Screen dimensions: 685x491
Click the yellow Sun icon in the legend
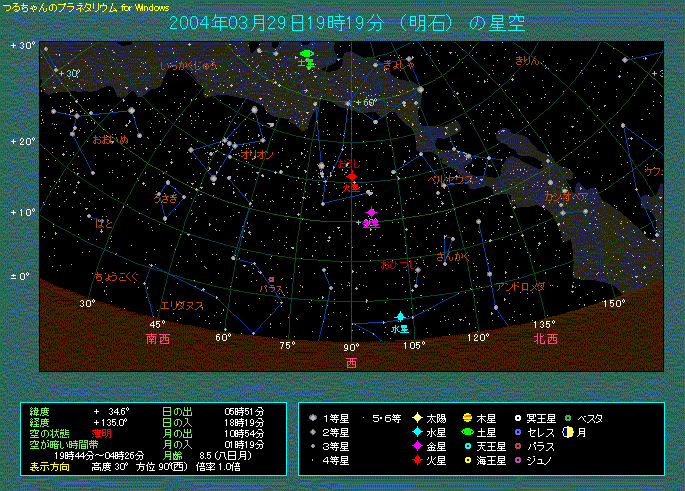pyautogui.click(x=416, y=418)
